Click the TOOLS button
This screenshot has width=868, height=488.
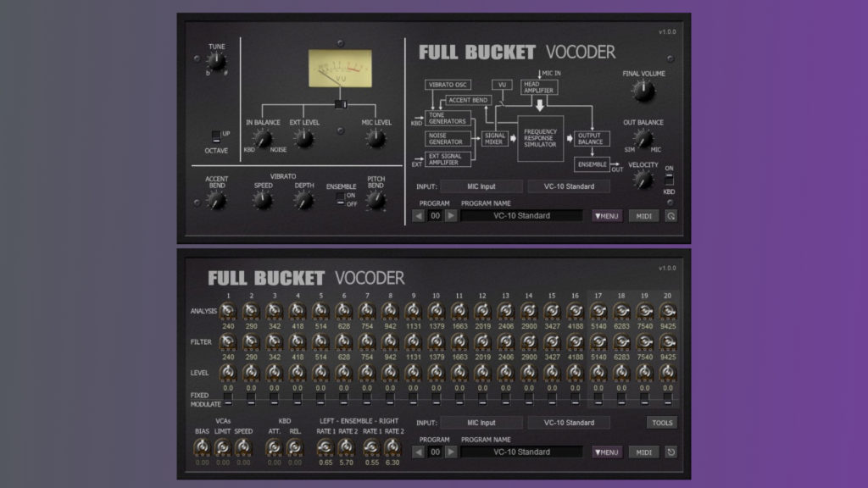[x=662, y=423]
